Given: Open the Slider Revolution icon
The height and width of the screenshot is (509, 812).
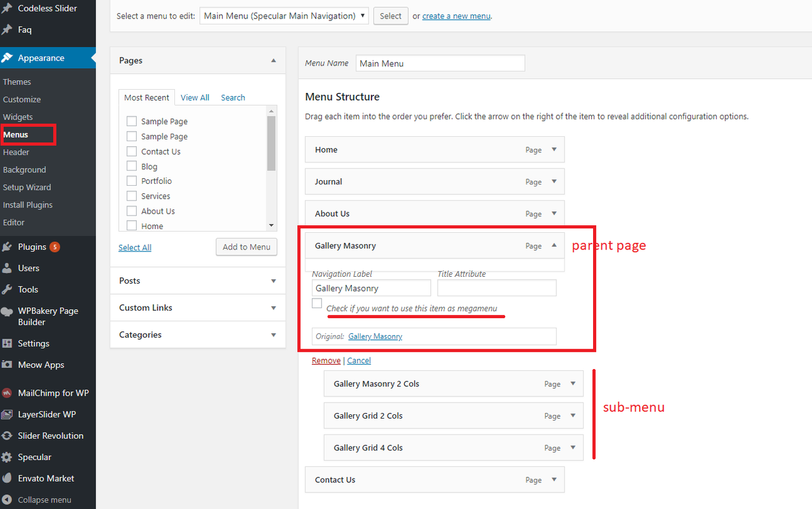Looking at the screenshot, I should (x=7, y=436).
